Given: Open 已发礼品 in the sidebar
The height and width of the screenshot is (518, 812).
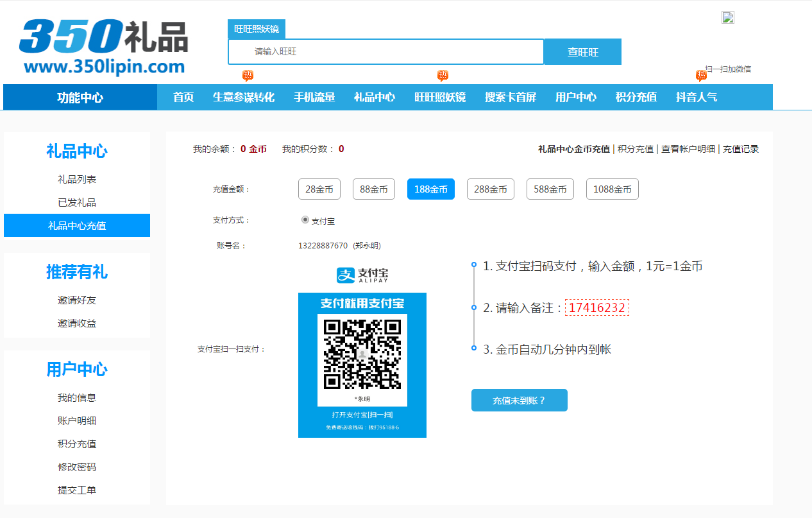Looking at the screenshot, I should 77,202.
